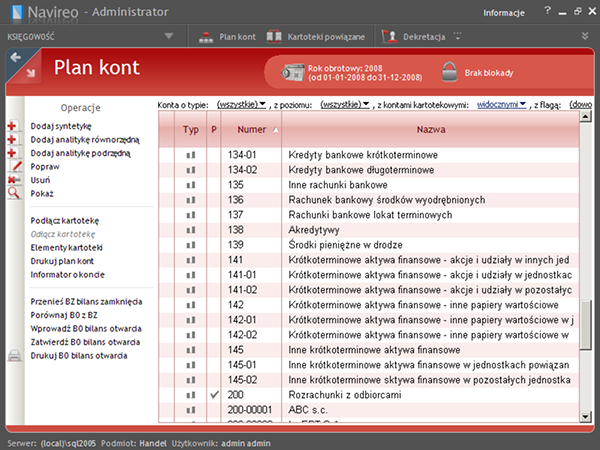Open the z poziomu level filter dropdown
This screenshot has width=600, height=450.
(x=345, y=104)
